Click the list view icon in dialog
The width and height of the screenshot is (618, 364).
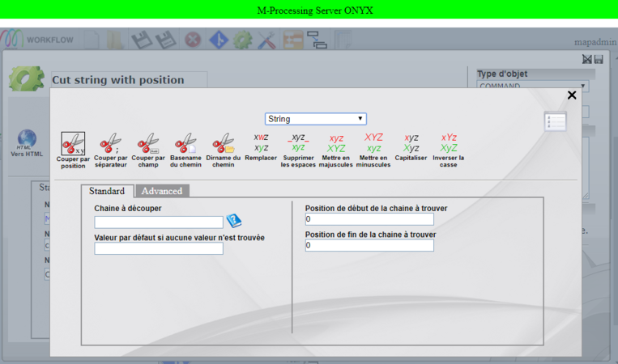pos(556,121)
